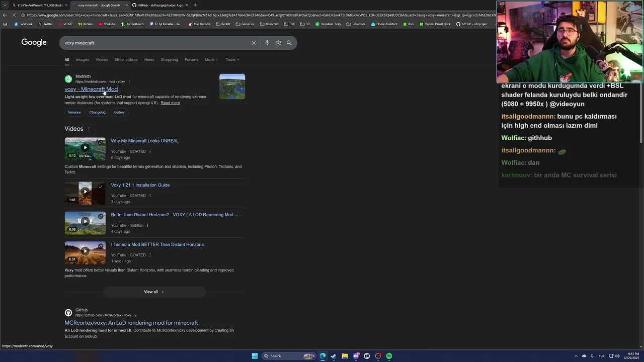
Task: Open options for 'Why My Minecraft Looks UNREAL' video
Action: [150, 151]
